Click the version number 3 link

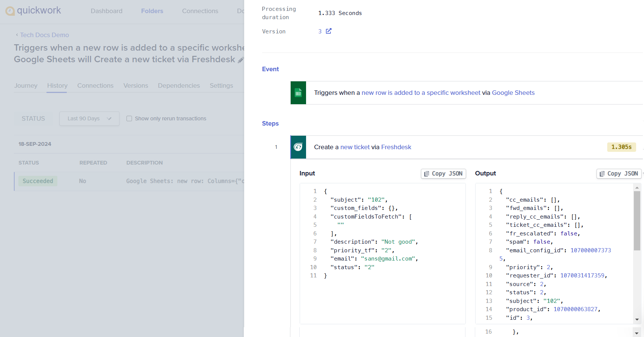point(320,31)
